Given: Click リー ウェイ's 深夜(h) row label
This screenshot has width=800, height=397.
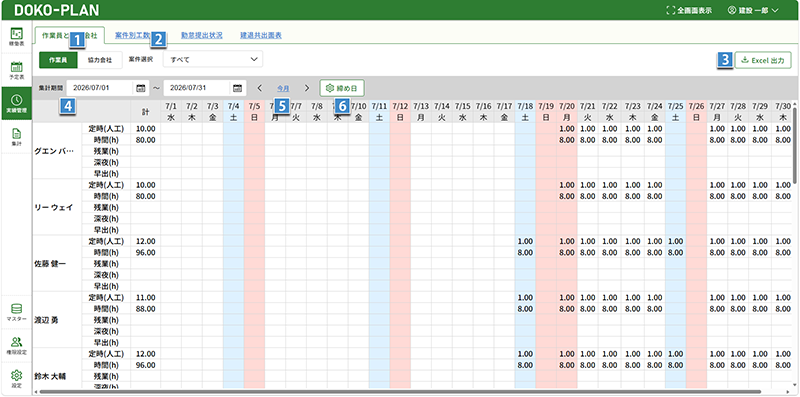Looking at the screenshot, I should (106, 218).
